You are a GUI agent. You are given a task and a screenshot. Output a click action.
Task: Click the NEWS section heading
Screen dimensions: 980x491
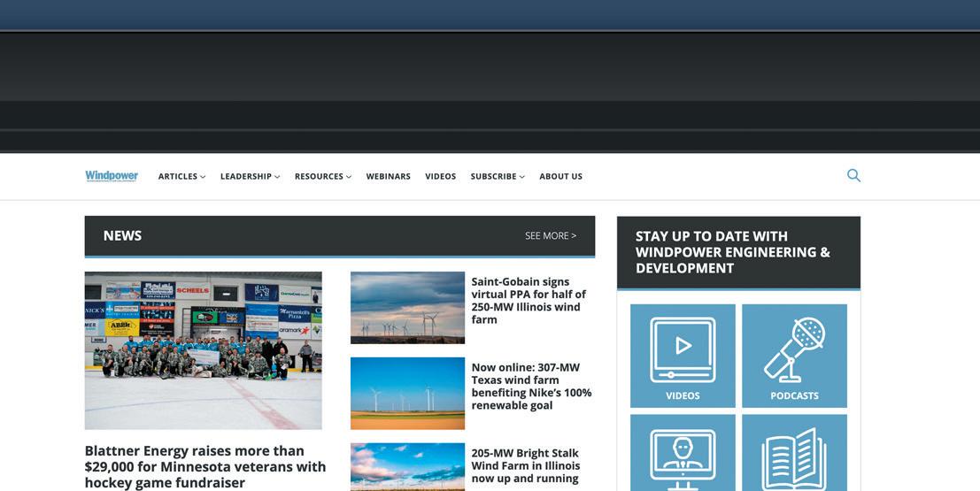(122, 235)
